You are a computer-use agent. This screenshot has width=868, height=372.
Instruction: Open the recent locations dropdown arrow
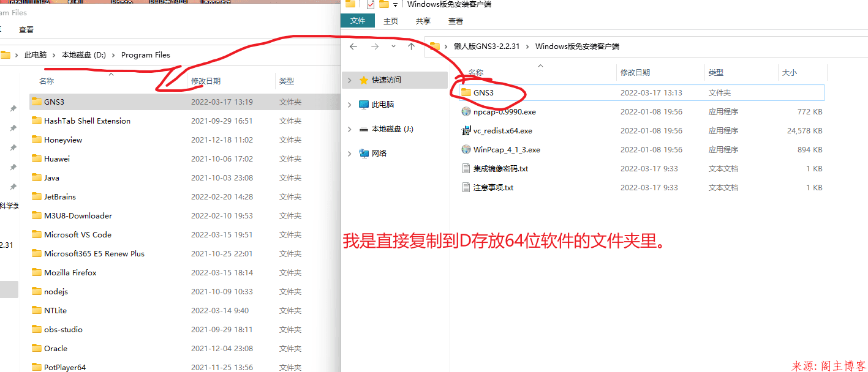[393, 46]
